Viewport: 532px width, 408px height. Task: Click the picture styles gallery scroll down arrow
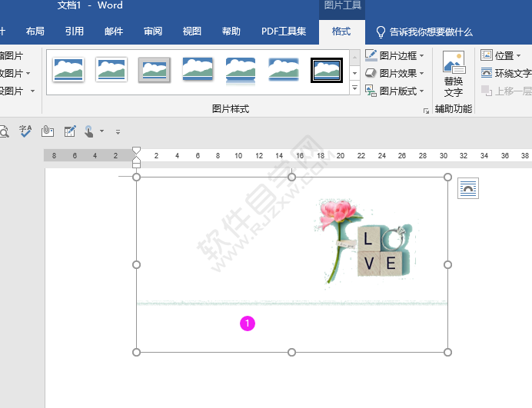click(354, 73)
